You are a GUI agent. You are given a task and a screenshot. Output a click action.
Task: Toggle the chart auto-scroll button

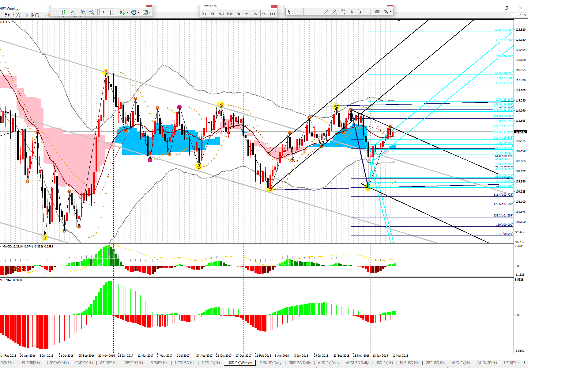103,12
